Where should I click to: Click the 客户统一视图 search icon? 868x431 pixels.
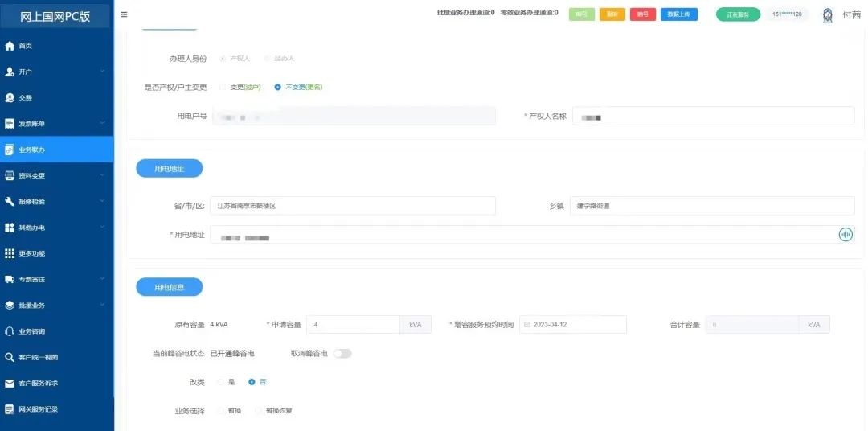coord(10,357)
